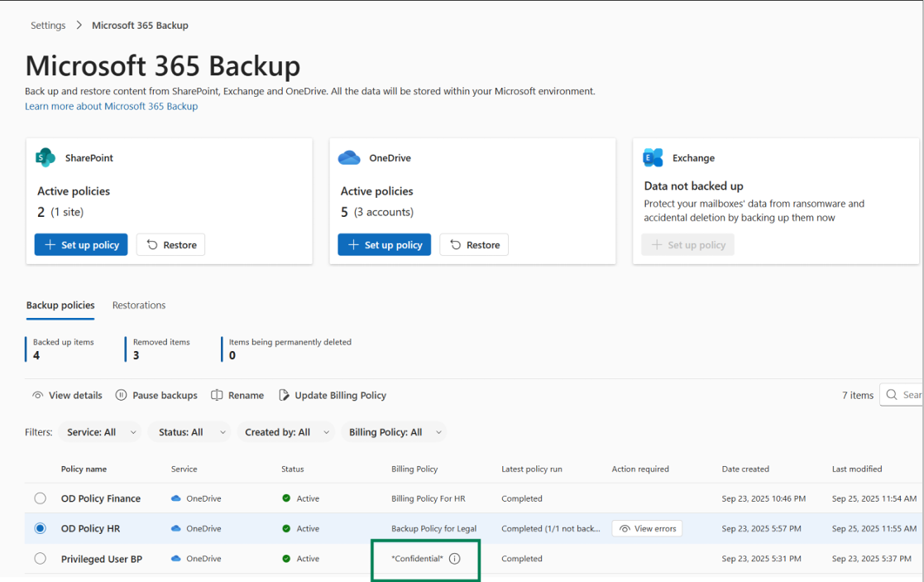924x582 pixels.
Task: Click Backup Policy for Legal cell
Action: pos(433,528)
